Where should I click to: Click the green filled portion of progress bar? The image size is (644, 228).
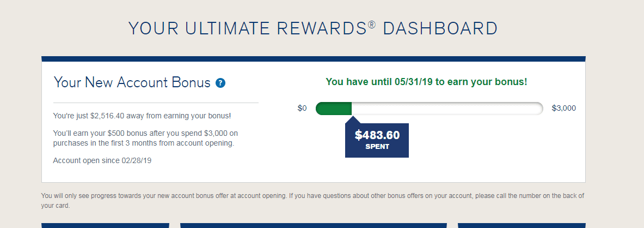pos(334,109)
